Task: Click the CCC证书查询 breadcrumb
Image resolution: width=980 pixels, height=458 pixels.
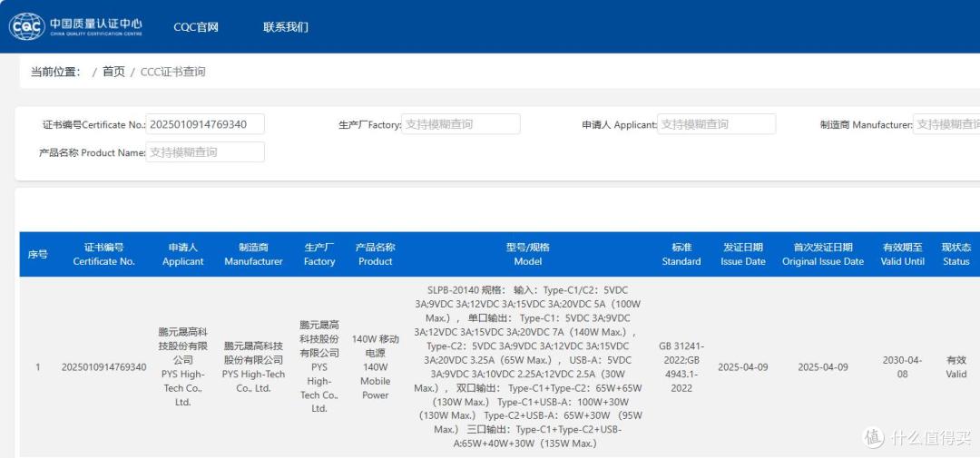Action: (172, 72)
